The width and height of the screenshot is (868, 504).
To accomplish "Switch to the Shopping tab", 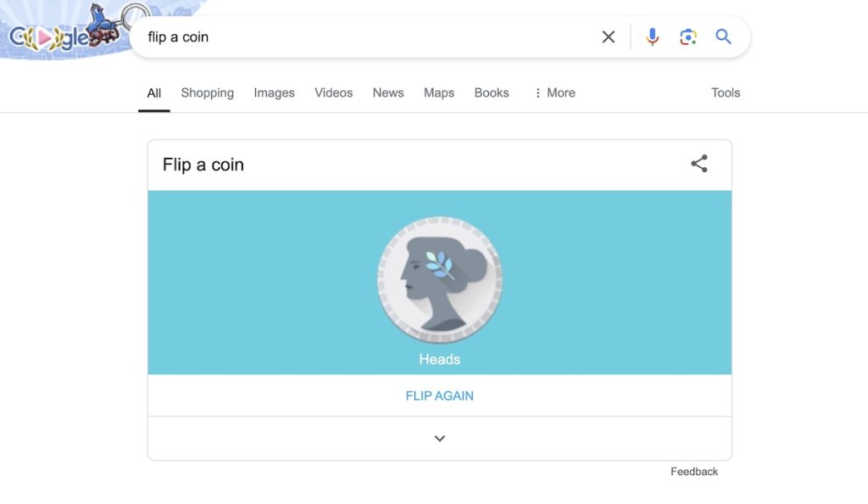I will (207, 93).
